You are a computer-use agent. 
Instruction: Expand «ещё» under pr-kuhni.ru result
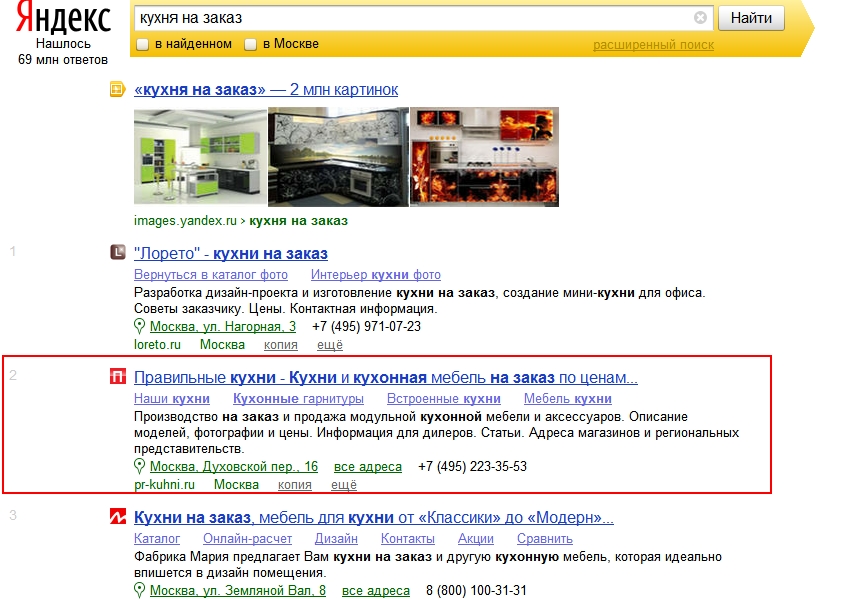344,485
